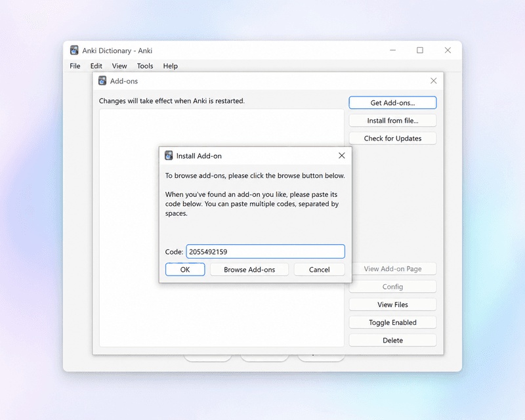Click the Get Add-ons... button
This screenshot has height=420, width=525.
pyautogui.click(x=392, y=103)
